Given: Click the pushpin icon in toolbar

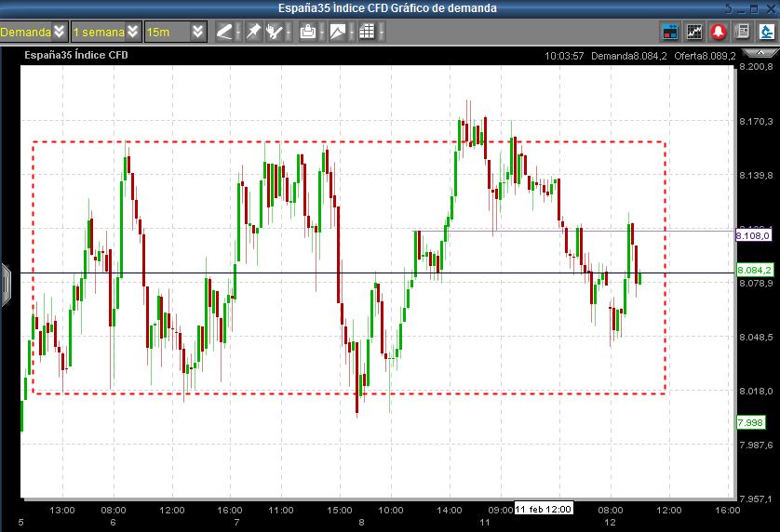Looking at the screenshot, I should click(x=253, y=32).
